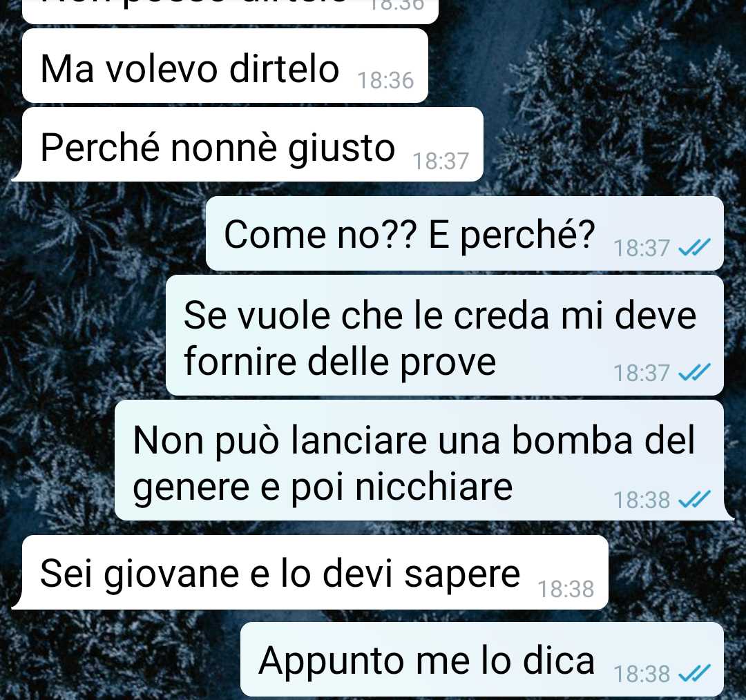The width and height of the screenshot is (746, 700).
Task: Tap the 'Ma volevo dirtelo' message bubble
Action: 225,66
